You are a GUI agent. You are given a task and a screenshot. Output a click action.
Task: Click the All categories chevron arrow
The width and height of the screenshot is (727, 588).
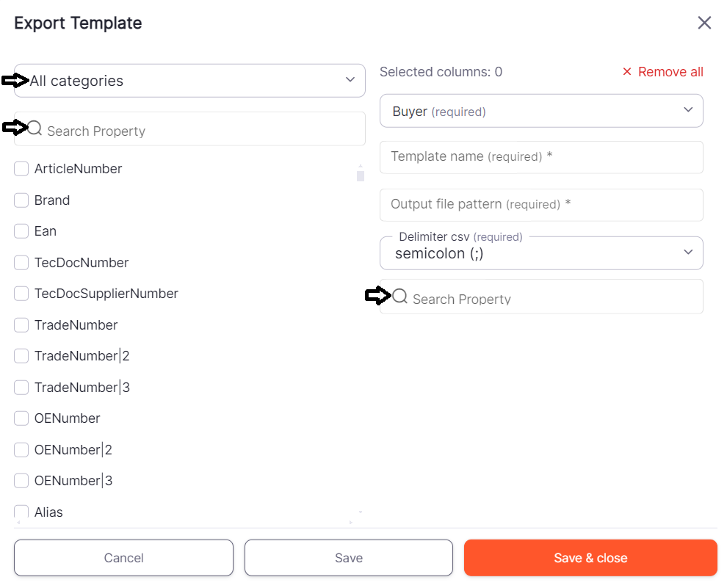pos(350,80)
